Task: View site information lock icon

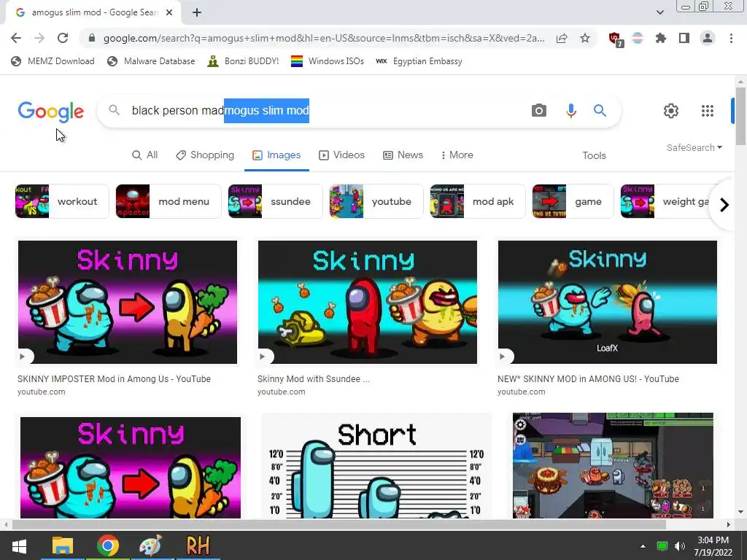Action: click(x=92, y=38)
